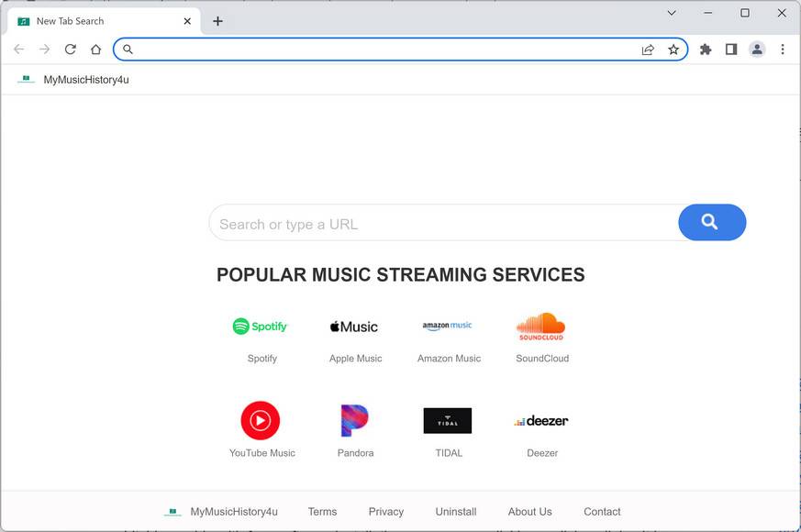
Task: Click the address bar magnifier icon
Action: click(x=128, y=49)
